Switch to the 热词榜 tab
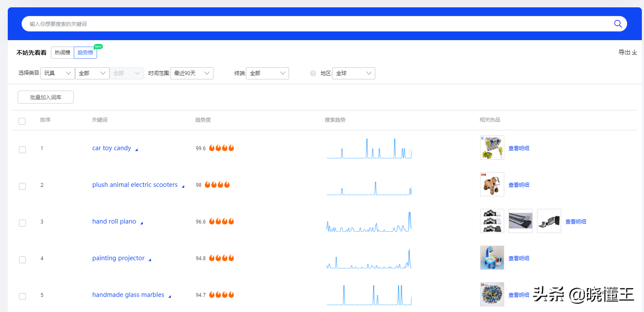This screenshot has height=312, width=644. tap(63, 53)
